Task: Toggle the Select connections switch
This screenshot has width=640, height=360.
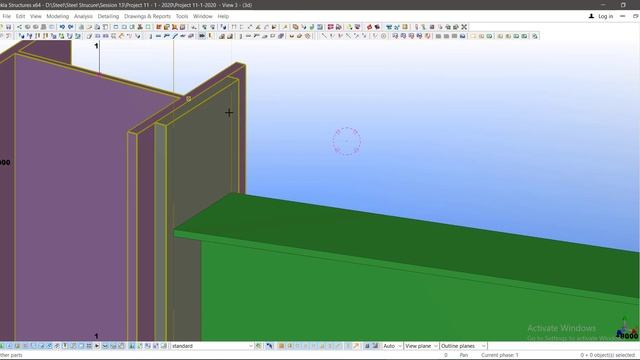Action: click(x=10, y=346)
